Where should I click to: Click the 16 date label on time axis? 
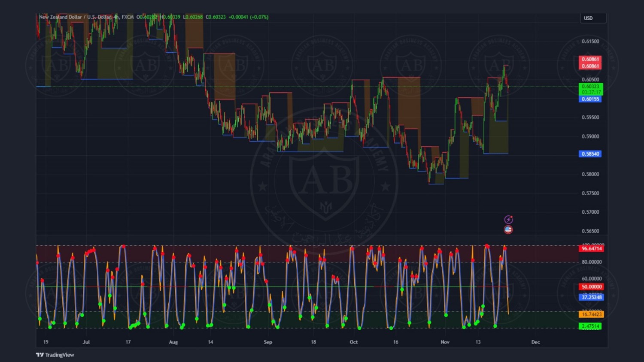396,342
